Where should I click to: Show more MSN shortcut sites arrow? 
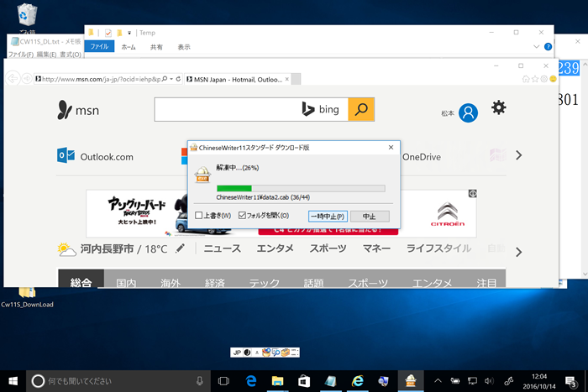pos(518,155)
